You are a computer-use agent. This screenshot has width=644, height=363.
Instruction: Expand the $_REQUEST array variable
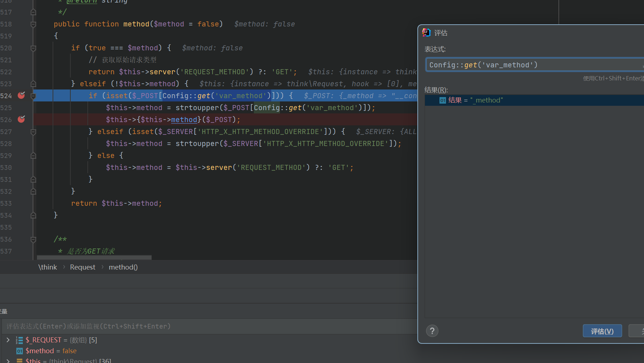click(8, 340)
